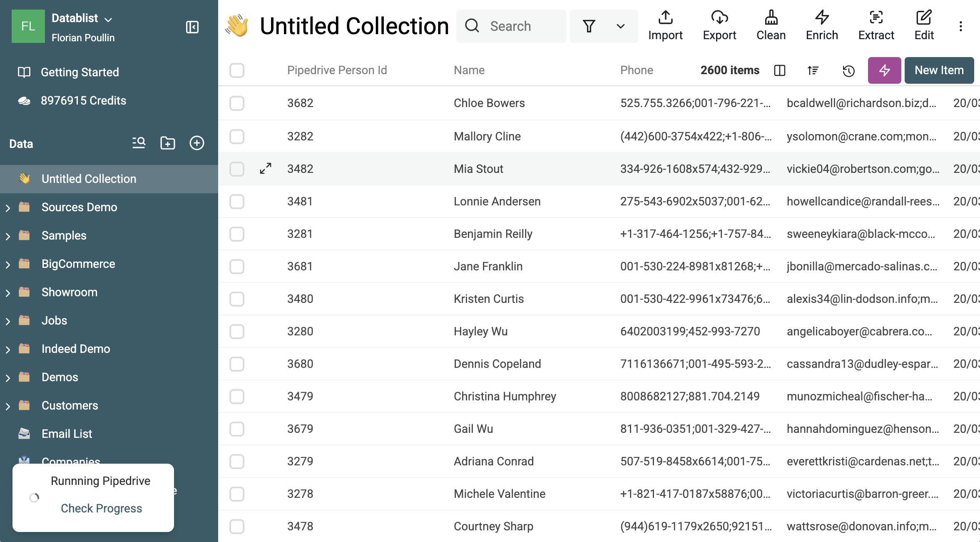Open the Demos folder
Viewport: 980px width, 542px height.
pos(60,377)
